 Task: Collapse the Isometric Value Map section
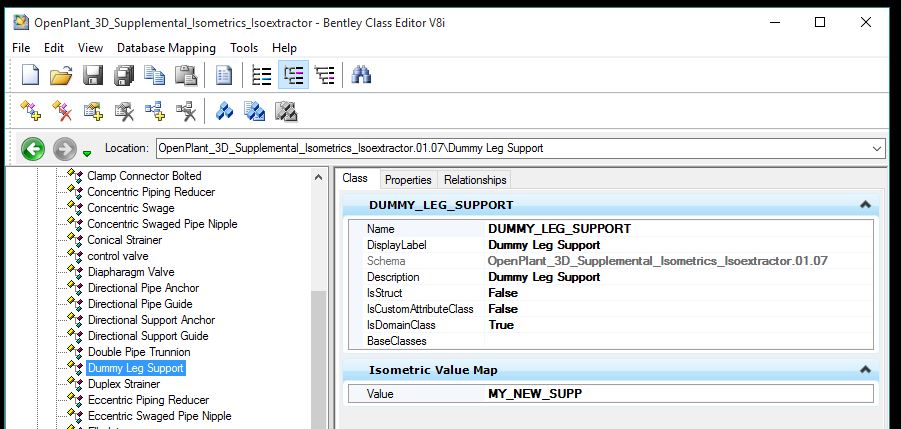(865, 370)
